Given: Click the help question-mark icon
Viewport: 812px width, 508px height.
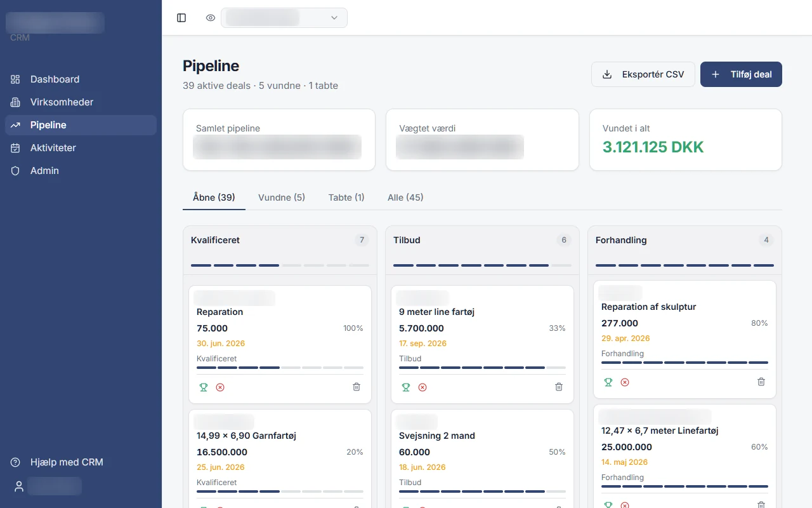Looking at the screenshot, I should click(x=15, y=462).
